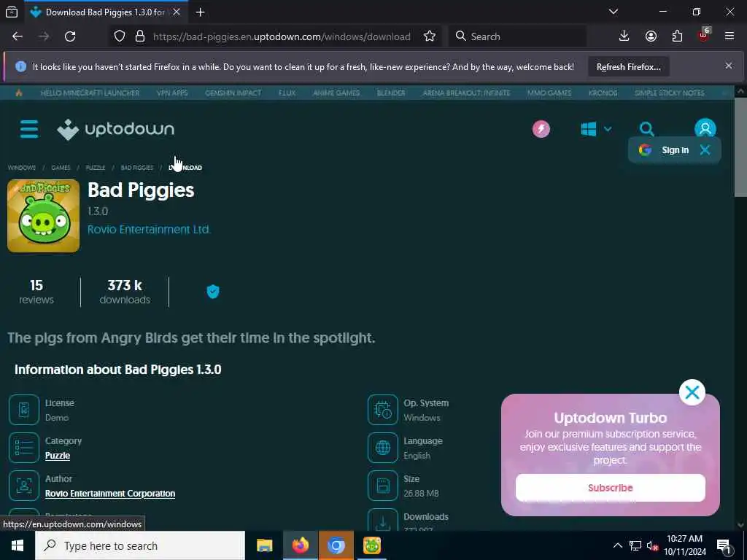This screenshot has width=747, height=560.
Task: Open the Windows Start menu
Action: coord(18,545)
